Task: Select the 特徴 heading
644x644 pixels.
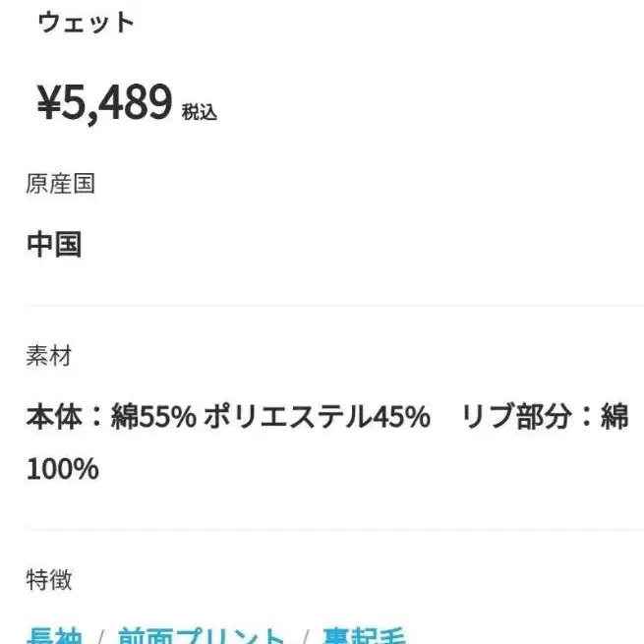Action: pos(48,580)
